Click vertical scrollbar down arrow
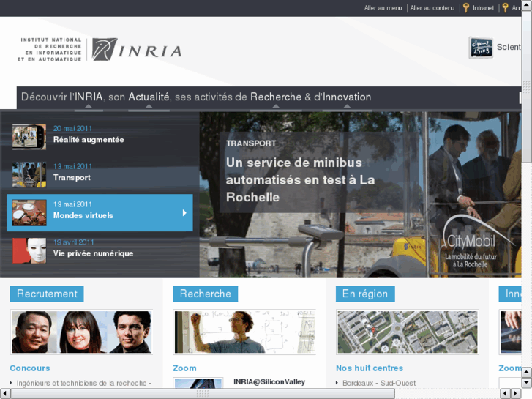The height and width of the screenshot is (399, 532). pos(526,383)
